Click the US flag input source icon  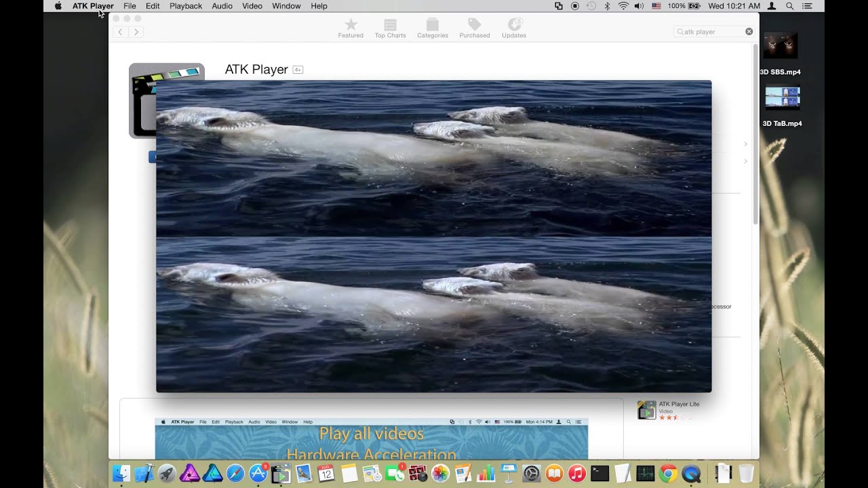[x=656, y=6]
